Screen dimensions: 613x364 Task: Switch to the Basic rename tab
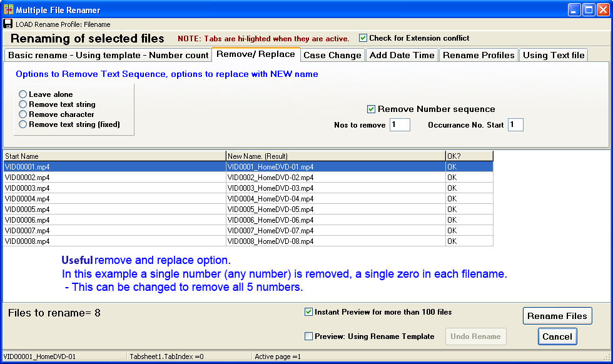[x=108, y=55]
